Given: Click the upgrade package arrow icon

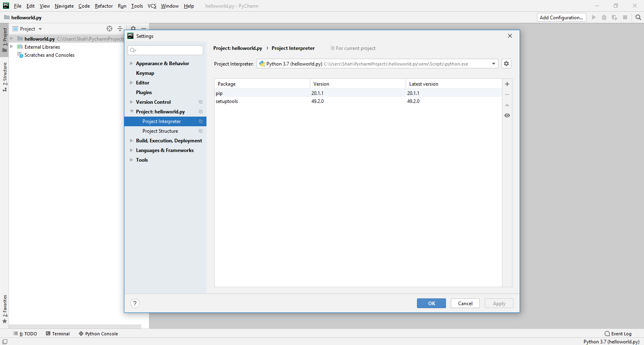Looking at the screenshot, I should [x=507, y=105].
